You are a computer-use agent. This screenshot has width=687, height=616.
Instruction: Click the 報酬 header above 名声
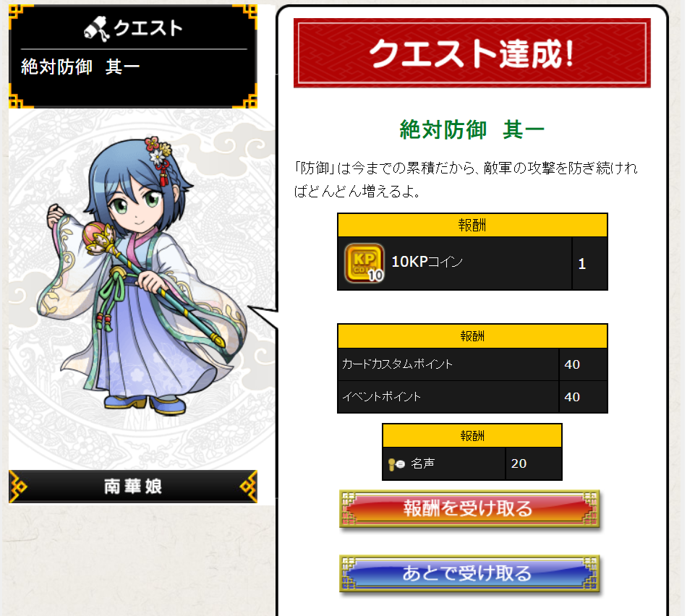pos(472,435)
